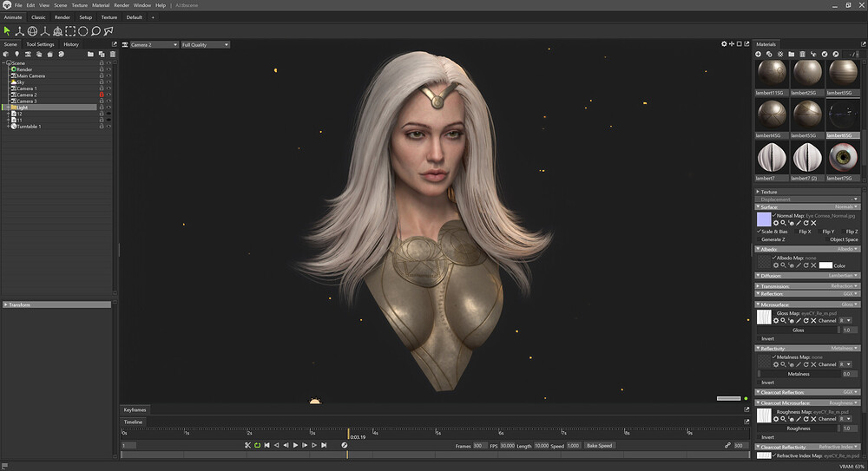Switch to the Tool Settings tab

40,44
